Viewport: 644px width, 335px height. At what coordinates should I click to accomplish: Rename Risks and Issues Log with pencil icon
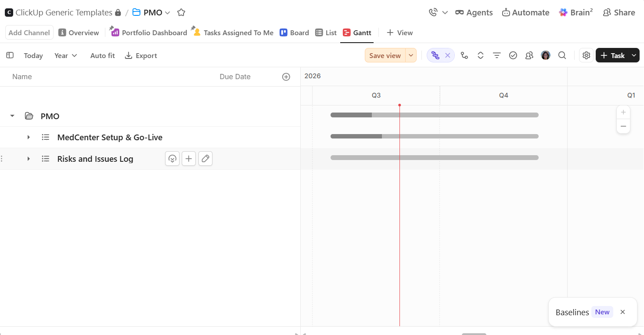tap(205, 159)
